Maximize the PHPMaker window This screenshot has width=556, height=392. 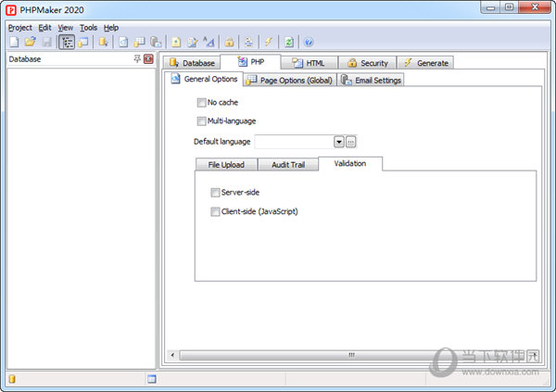pyautogui.click(x=509, y=7)
